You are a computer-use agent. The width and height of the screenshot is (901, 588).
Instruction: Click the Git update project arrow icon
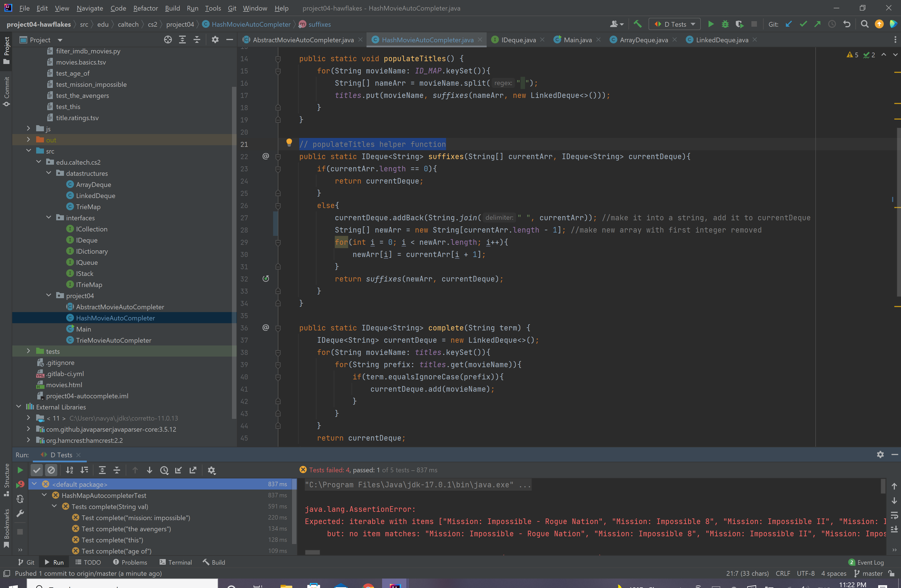789,24
